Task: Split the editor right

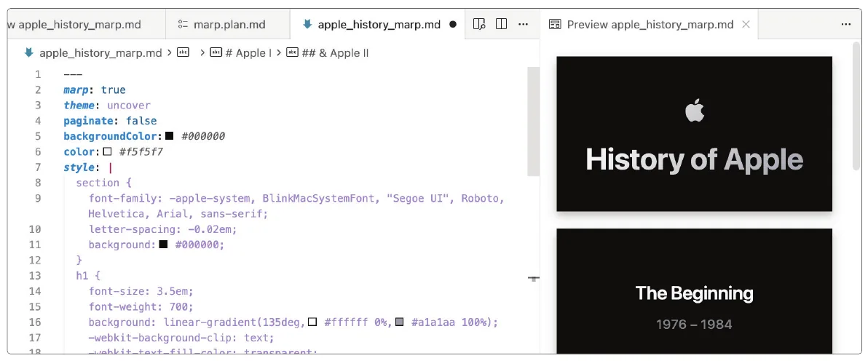Action: tap(501, 24)
